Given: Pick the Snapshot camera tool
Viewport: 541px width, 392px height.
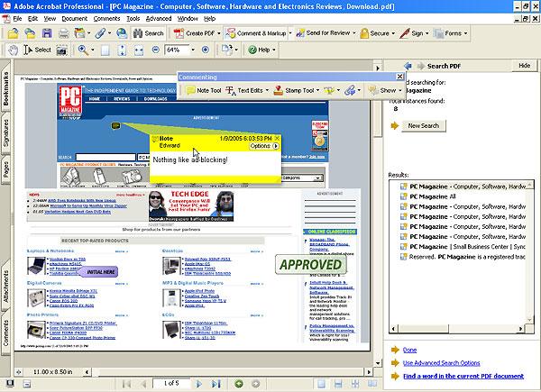Looking at the screenshot, I should pyautogui.click(x=61, y=50).
